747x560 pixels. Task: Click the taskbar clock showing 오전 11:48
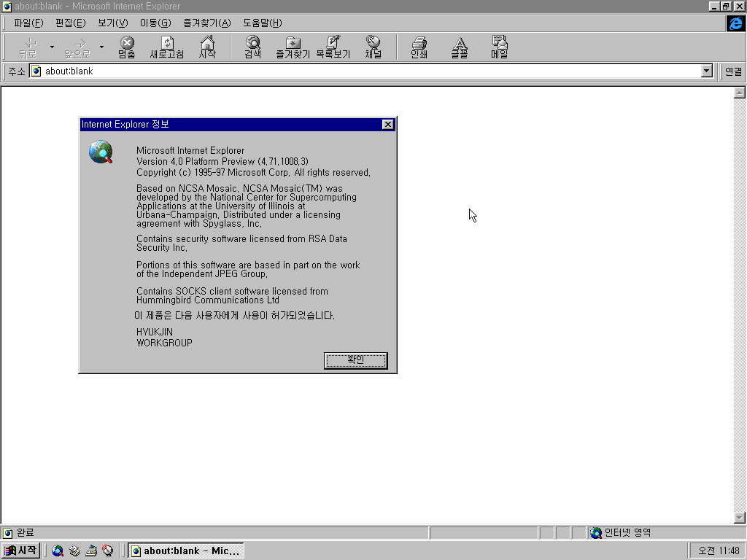(719, 551)
